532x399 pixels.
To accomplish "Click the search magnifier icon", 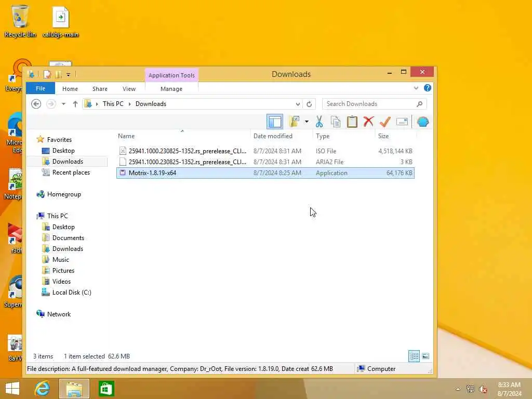I will pos(420,104).
